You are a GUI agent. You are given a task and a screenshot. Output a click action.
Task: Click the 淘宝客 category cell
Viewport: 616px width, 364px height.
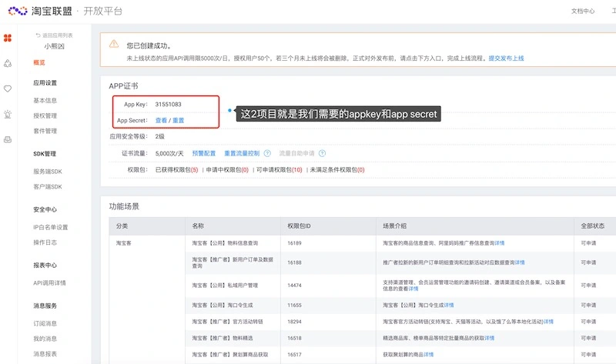[x=124, y=243]
